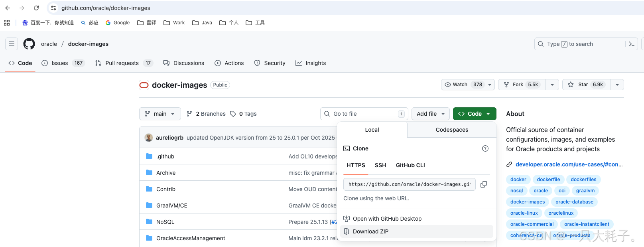Open the command palette icon

coord(632,44)
